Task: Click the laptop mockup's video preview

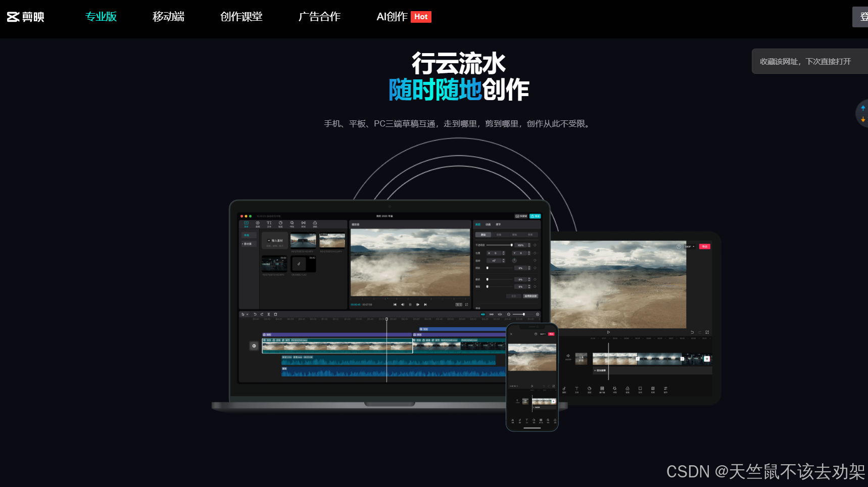Action: tap(410, 262)
